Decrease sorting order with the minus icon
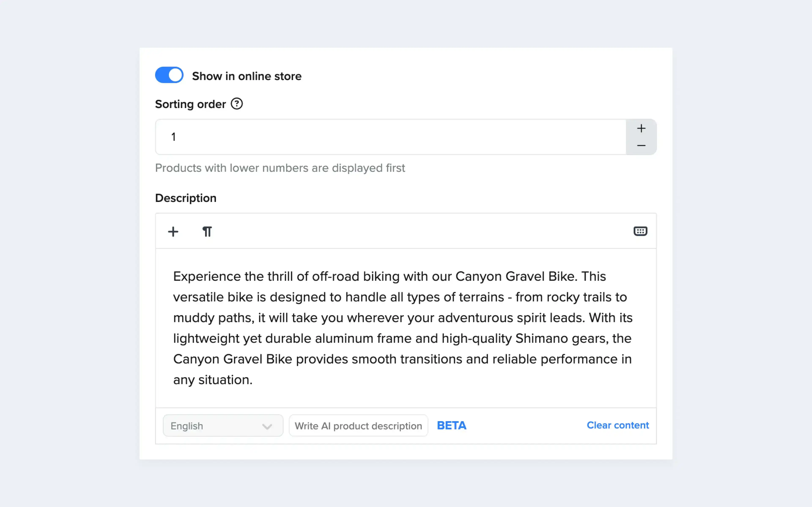812x507 pixels. coord(641,146)
